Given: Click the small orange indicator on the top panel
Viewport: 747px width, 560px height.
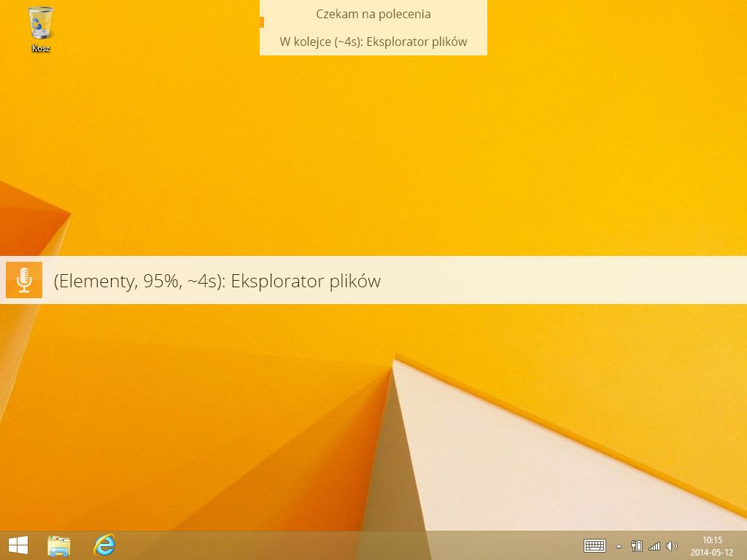Looking at the screenshot, I should pos(262,22).
